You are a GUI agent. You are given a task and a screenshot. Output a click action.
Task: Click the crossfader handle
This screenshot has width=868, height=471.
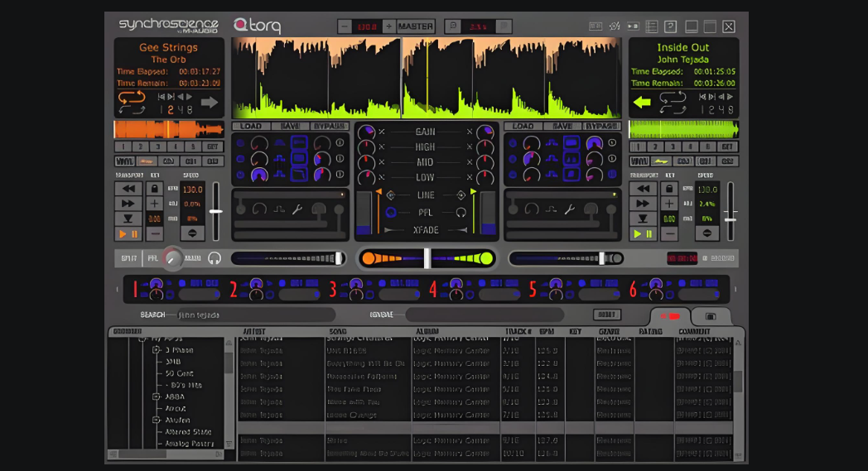click(x=427, y=258)
